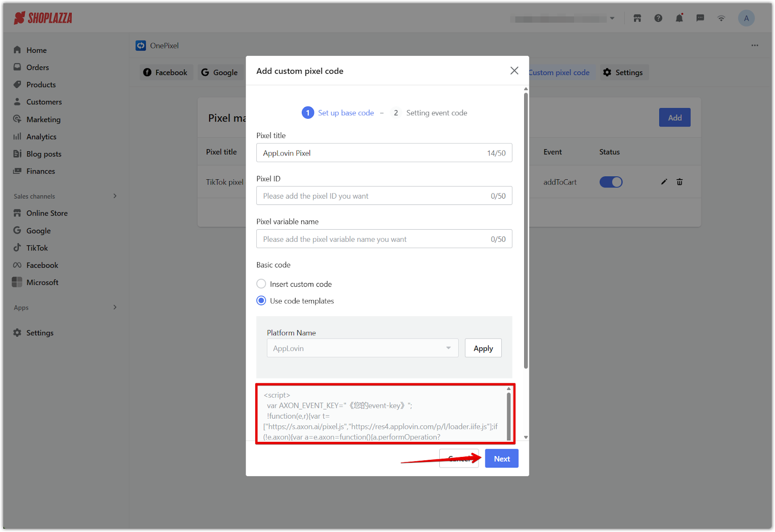Image resolution: width=775 pixels, height=532 pixels.
Task: Click the TikTok pixel title cell
Action: [x=225, y=182]
